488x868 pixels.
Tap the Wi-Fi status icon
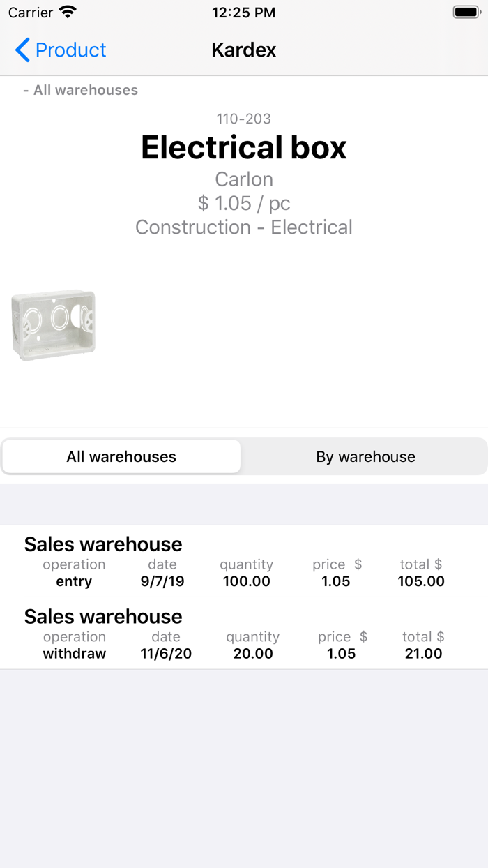[x=68, y=13]
